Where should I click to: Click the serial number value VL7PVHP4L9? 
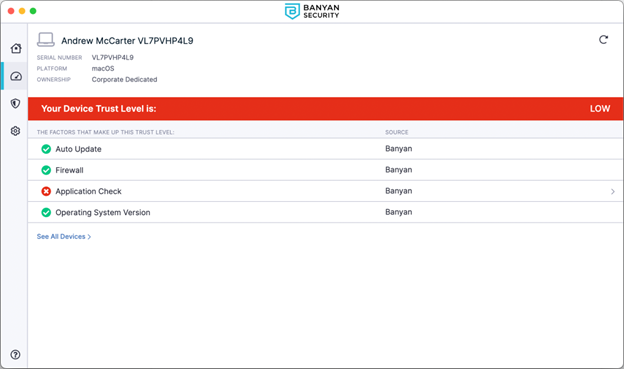pyautogui.click(x=113, y=57)
